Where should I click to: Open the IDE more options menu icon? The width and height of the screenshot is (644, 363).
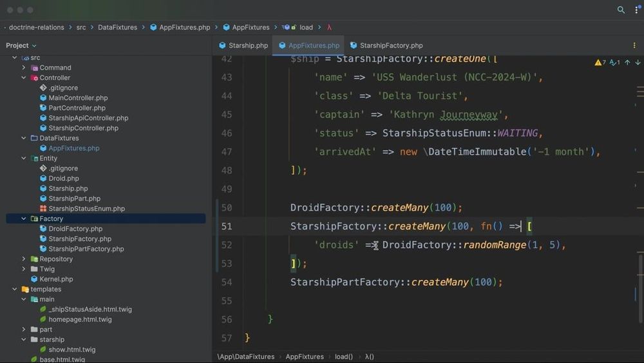coord(637,10)
